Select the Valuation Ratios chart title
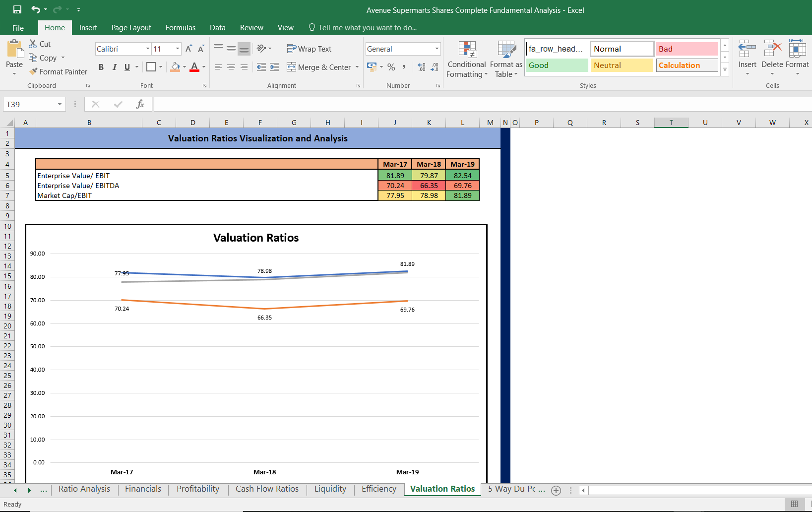 256,238
